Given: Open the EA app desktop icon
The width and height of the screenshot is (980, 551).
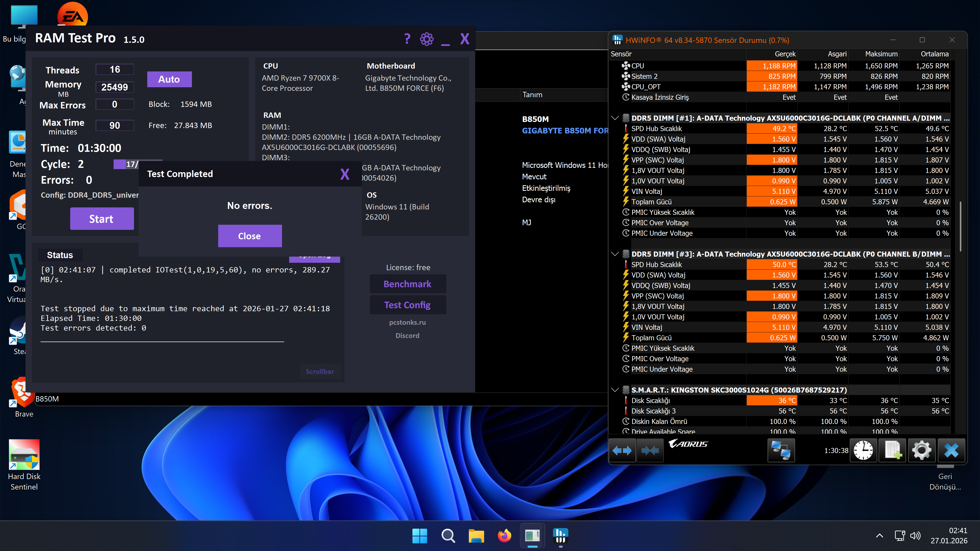Looking at the screenshot, I should [73, 14].
